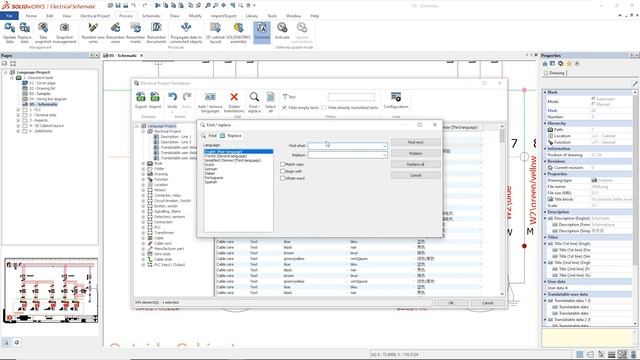Click the Find next button
This screenshot has height=360, width=640.
click(x=416, y=142)
